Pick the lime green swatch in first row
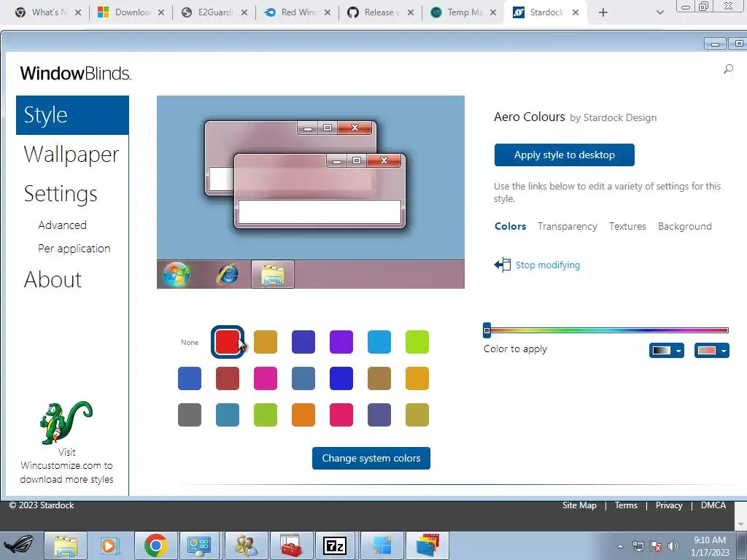 [x=417, y=342]
